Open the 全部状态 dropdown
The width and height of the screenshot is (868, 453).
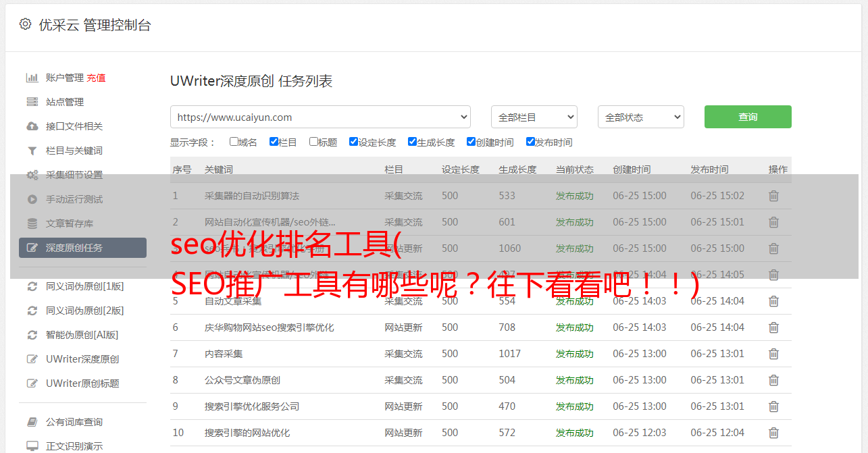[x=641, y=117]
